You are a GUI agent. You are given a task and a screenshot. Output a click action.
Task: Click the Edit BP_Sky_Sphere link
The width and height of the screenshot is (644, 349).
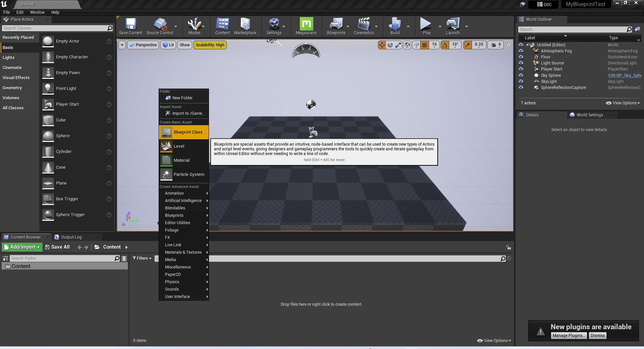coord(625,76)
